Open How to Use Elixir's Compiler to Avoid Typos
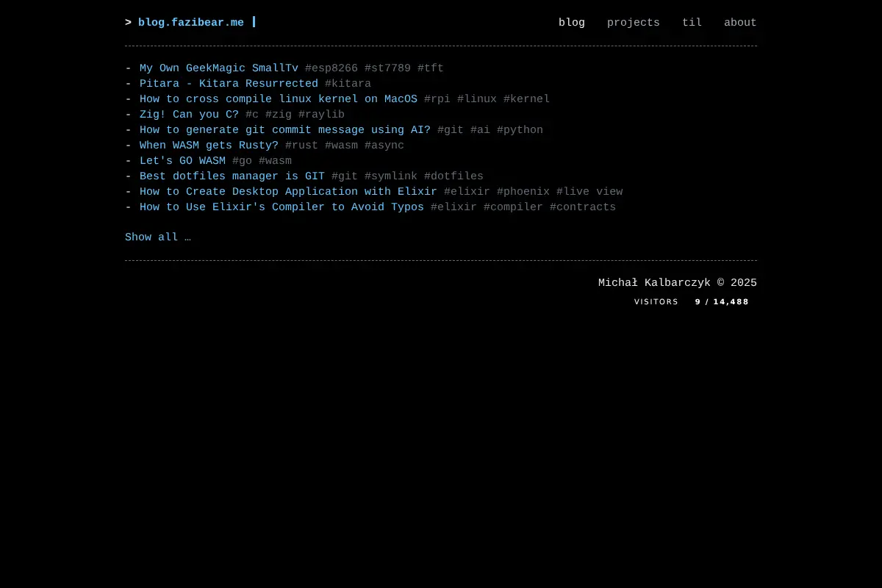This screenshot has height=588, width=882. click(282, 207)
